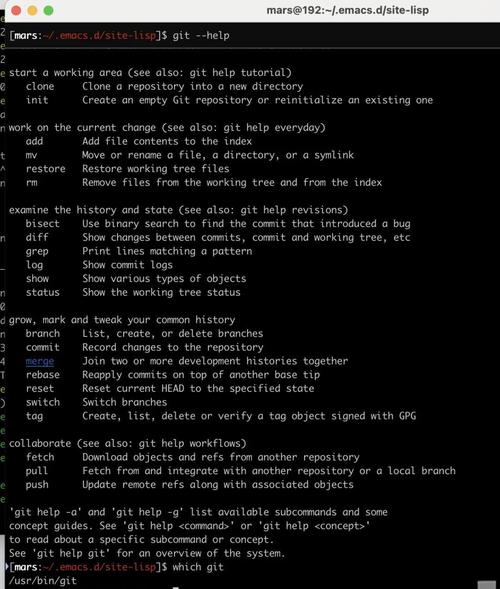This screenshot has width=500, height=589.
Task: Click 'Clone a repository into a new directory'
Action: point(193,86)
